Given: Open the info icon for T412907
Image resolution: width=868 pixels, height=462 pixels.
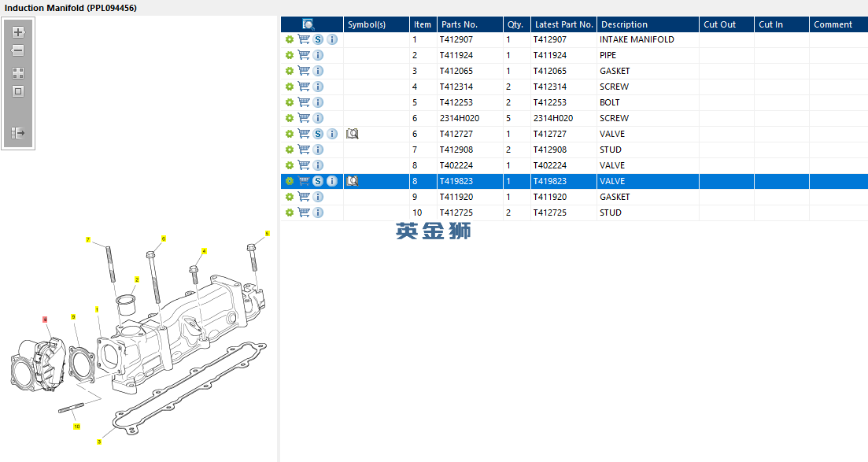Looking at the screenshot, I should (x=332, y=39).
